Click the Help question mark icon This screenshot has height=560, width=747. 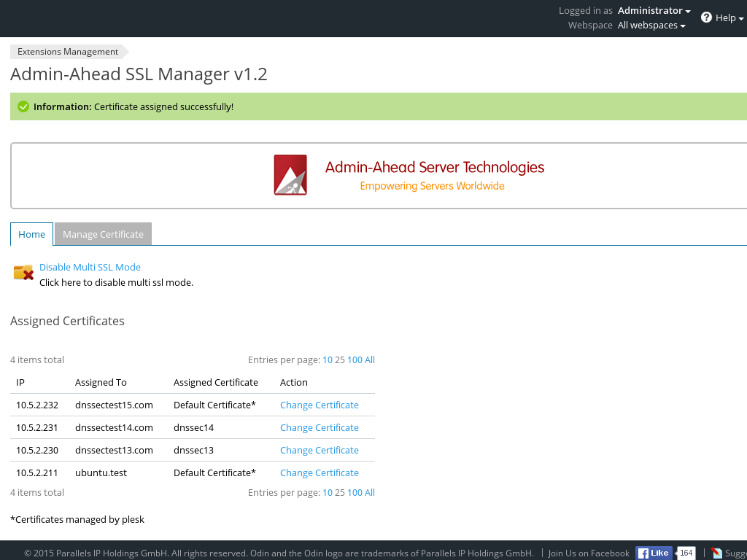(706, 17)
